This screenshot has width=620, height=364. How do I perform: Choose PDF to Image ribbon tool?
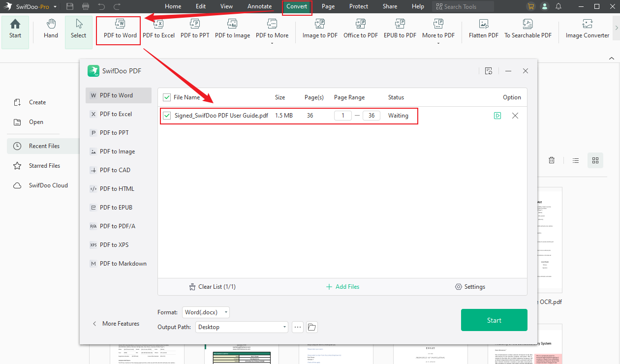point(232,30)
